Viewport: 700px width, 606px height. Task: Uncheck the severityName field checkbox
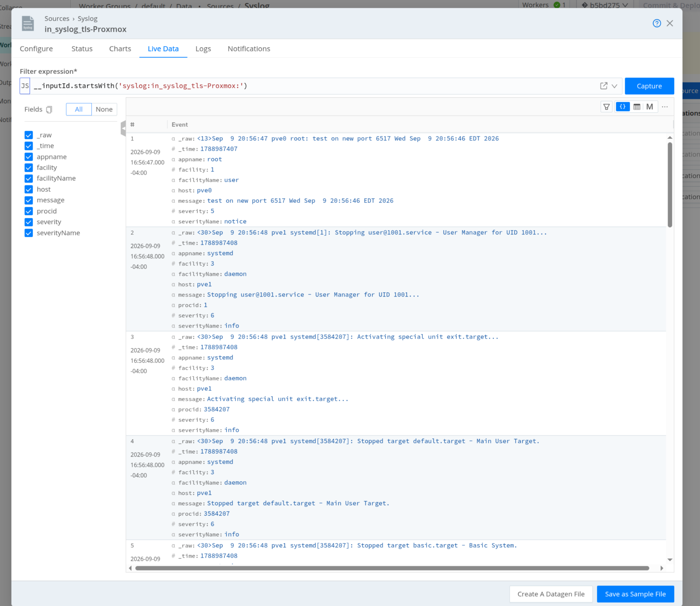tap(29, 233)
